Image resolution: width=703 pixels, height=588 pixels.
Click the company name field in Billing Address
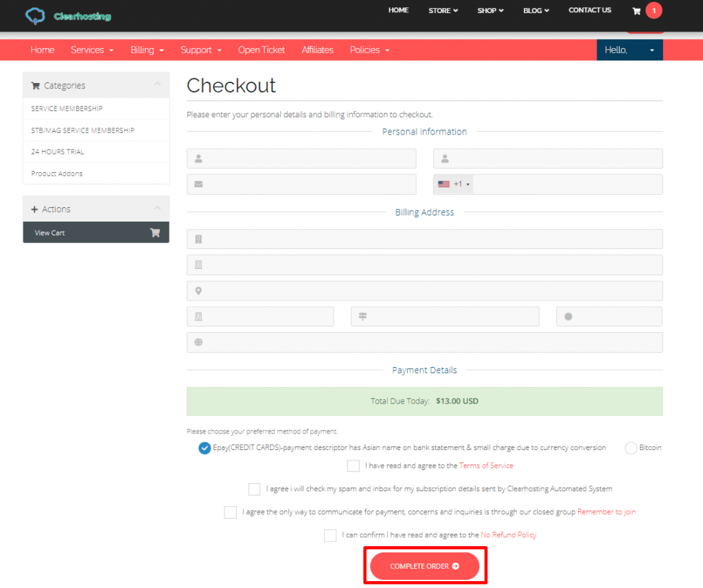coord(424,239)
